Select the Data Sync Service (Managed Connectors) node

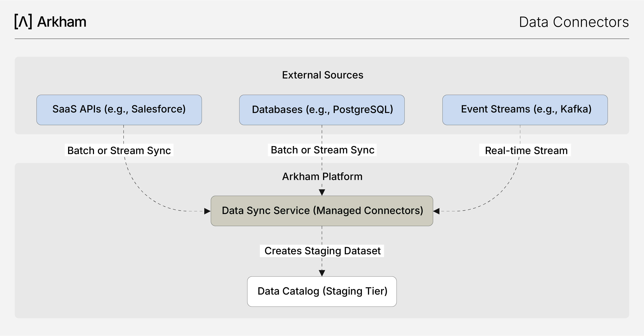coord(322,211)
